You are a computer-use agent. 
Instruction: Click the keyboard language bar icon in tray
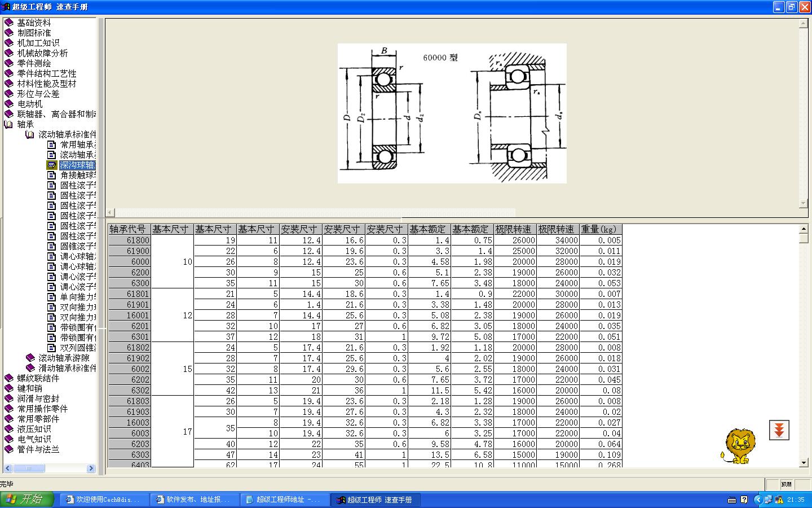732,500
